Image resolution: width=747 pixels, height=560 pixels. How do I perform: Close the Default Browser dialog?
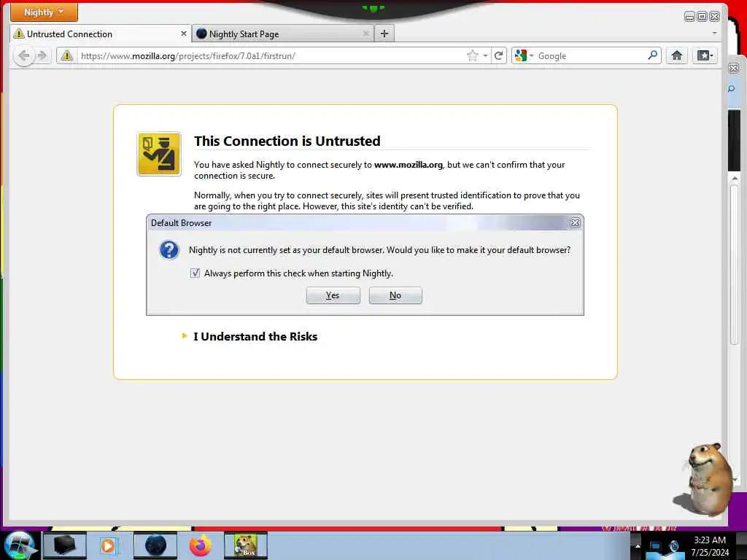pyautogui.click(x=575, y=222)
